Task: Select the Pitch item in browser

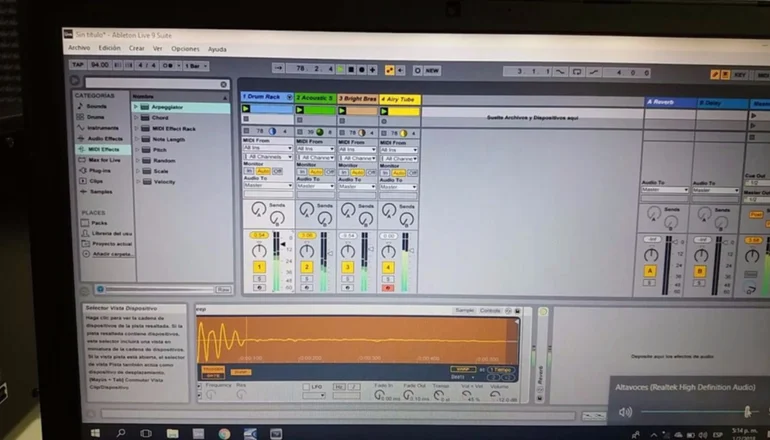Action: tap(160, 150)
